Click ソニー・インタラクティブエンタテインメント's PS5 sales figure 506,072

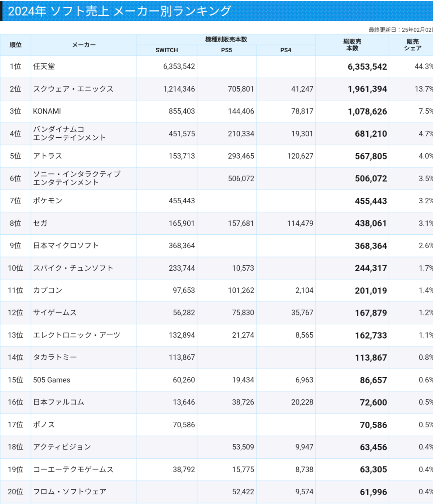[241, 178]
